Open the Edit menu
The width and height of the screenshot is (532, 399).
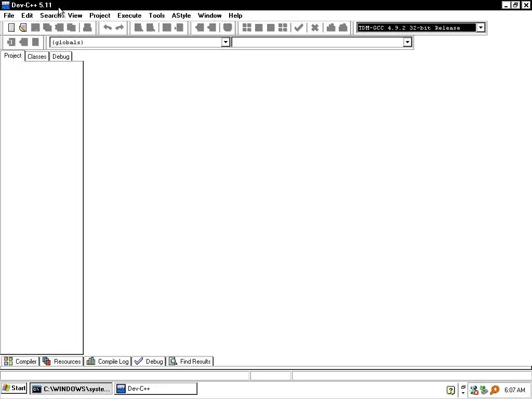tap(27, 16)
